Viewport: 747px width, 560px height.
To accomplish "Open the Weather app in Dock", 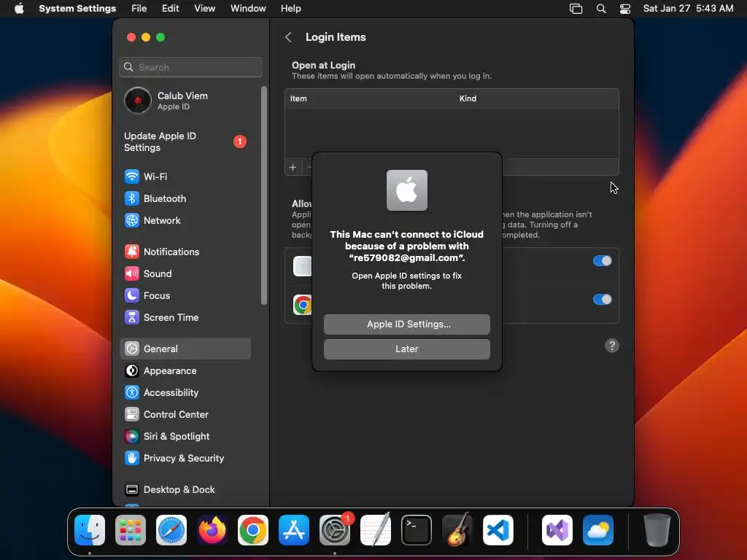I will click(598, 530).
